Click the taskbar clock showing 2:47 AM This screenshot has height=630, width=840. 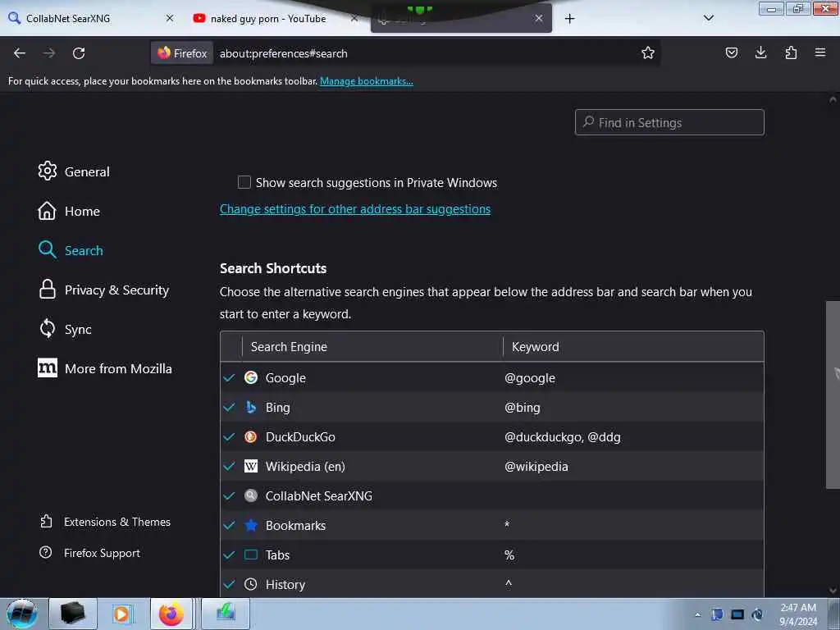coord(798,614)
